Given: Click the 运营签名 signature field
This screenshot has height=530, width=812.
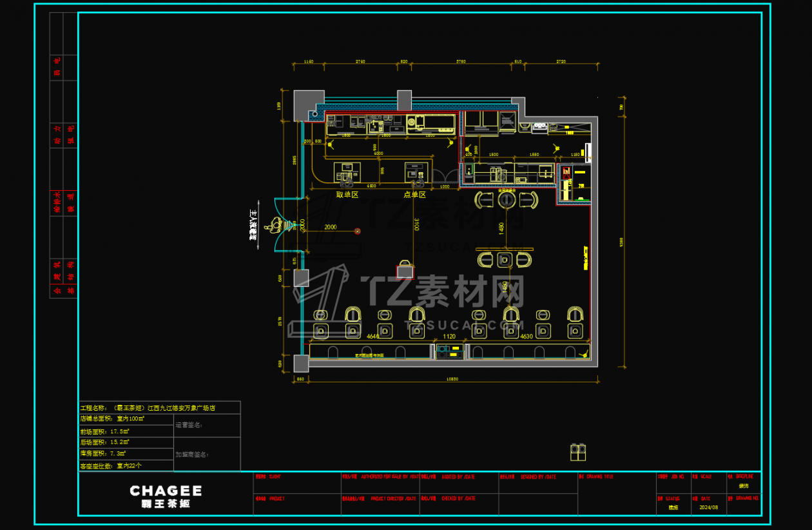Looking at the screenshot, I should pyautogui.click(x=207, y=426).
